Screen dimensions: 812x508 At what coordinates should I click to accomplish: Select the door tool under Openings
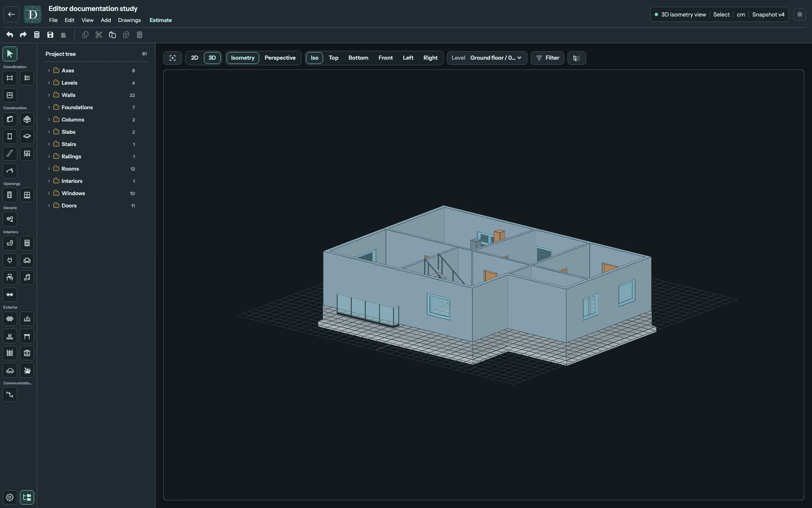[10, 195]
